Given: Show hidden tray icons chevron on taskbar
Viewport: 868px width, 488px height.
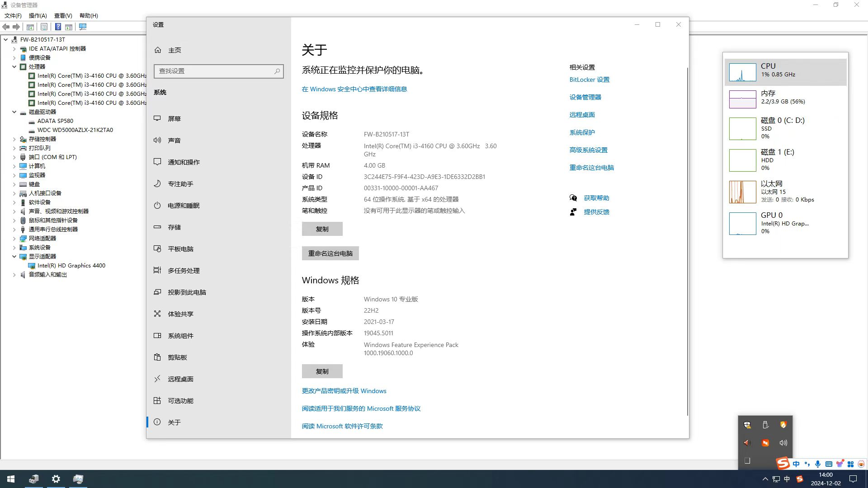Looking at the screenshot, I should pyautogui.click(x=765, y=479).
